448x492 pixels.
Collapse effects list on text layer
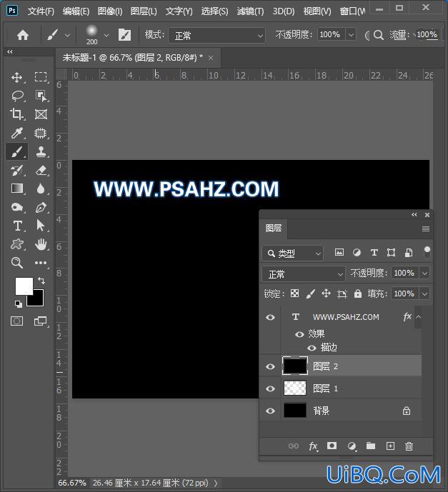point(419,317)
